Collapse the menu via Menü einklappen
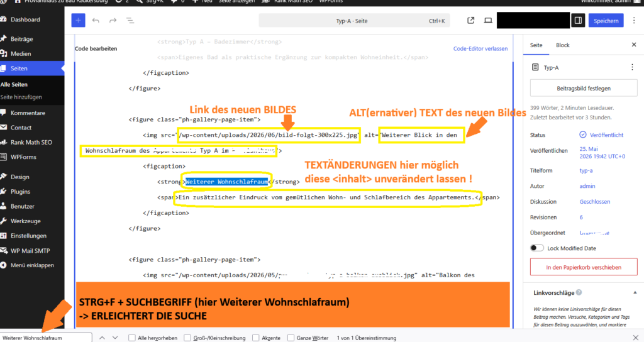This screenshot has height=342, width=644. (x=32, y=265)
